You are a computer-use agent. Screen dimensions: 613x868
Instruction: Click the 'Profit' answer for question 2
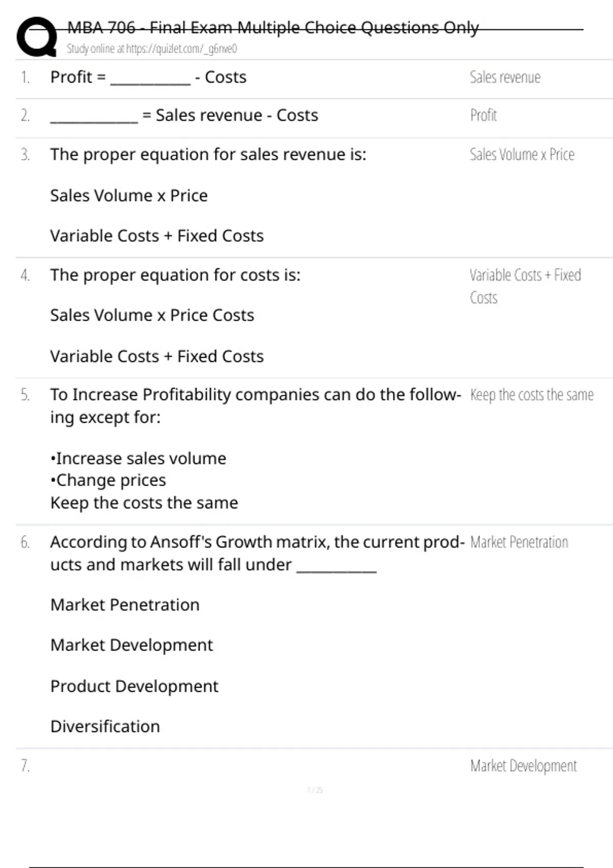coord(483,115)
